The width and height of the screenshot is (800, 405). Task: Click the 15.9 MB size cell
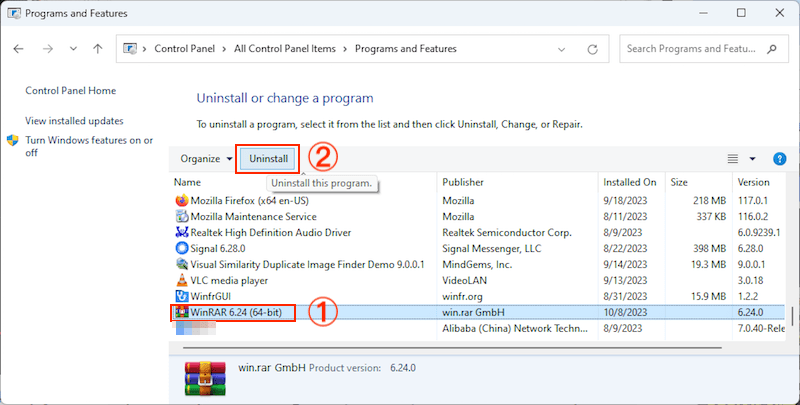707,296
